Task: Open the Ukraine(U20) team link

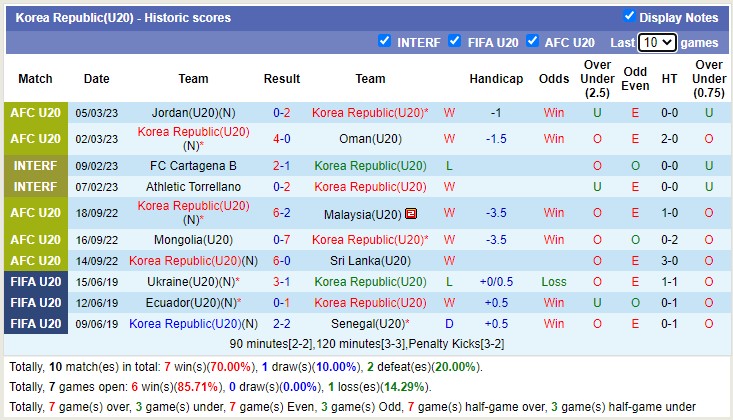Action: pyautogui.click(x=187, y=282)
